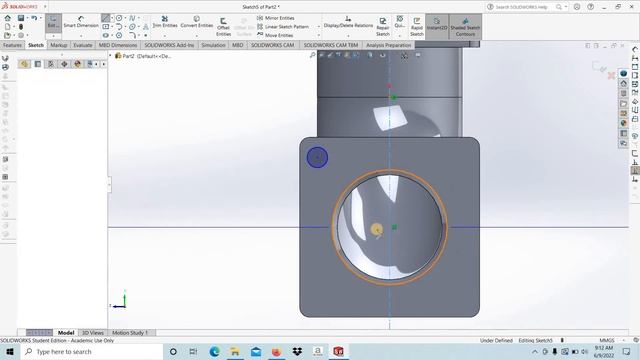640x360 pixels.
Task: Expand the Part2 feature tree node
Action: coord(110,55)
